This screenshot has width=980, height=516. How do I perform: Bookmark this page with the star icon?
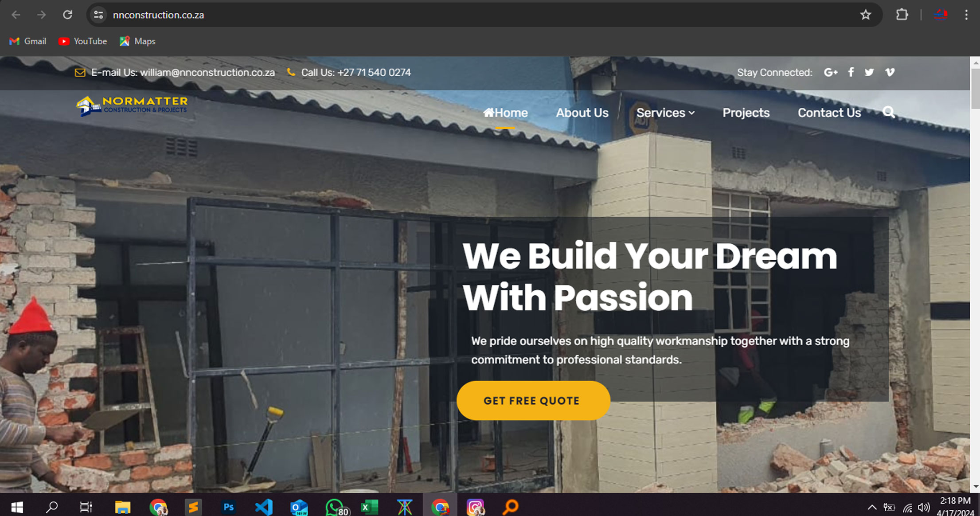click(865, 15)
